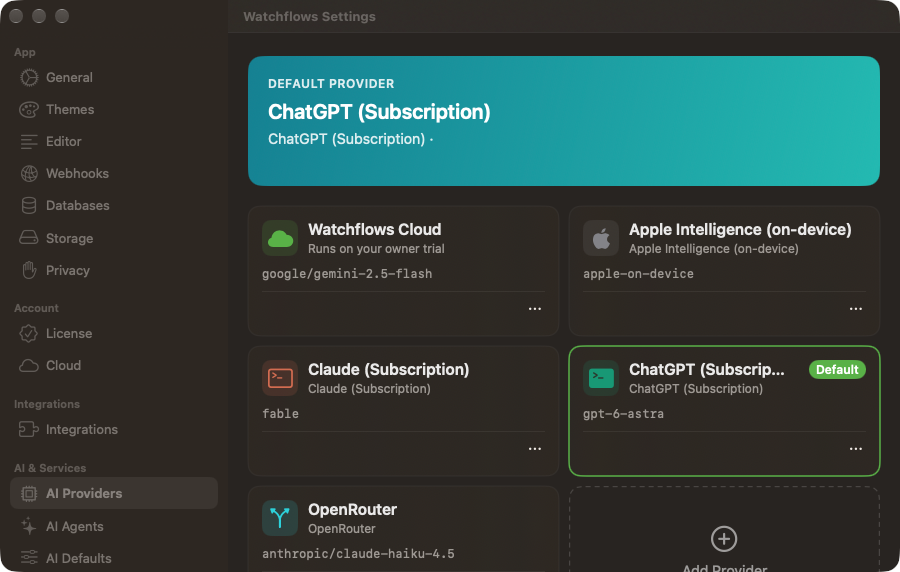The height and width of the screenshot is (572, 900).
Task: Click the Default Provider ChatGPT banner
Action: pos(564,121)
